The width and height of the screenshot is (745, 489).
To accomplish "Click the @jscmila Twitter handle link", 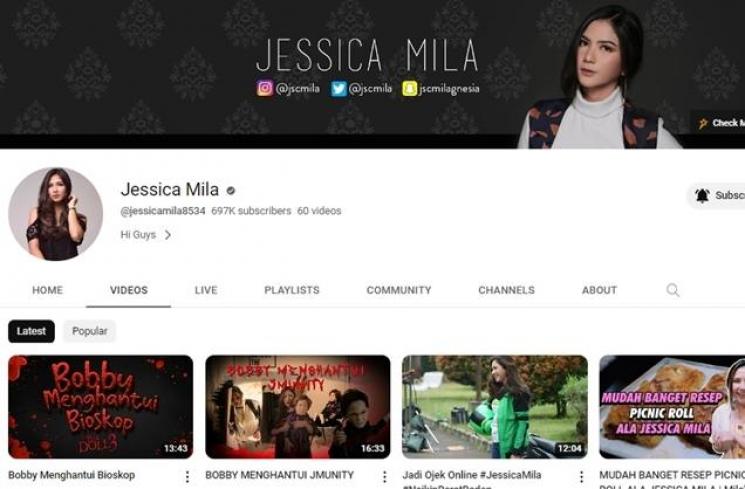I will tap(370, 88).
